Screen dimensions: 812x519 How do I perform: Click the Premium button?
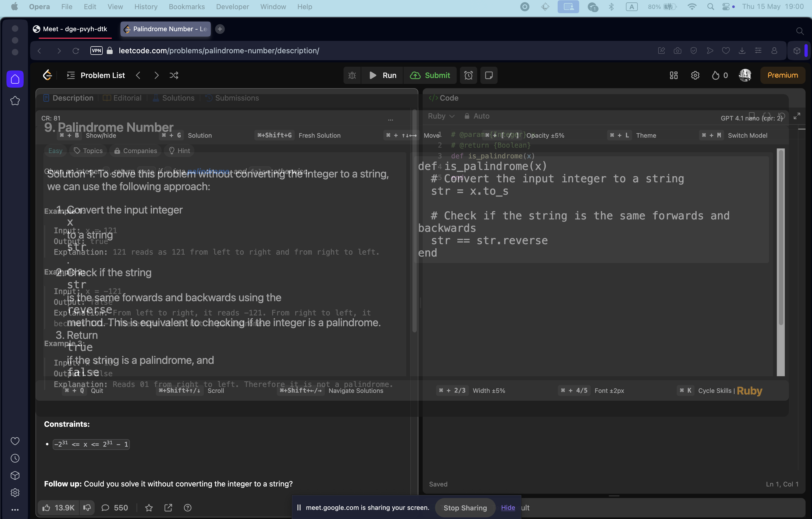coord(782,75)
